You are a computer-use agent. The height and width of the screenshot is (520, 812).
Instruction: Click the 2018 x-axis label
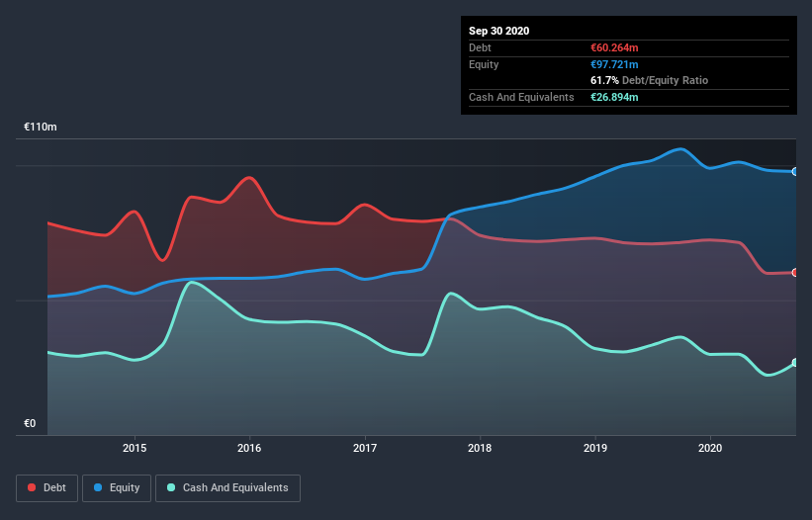coord(480,448)
